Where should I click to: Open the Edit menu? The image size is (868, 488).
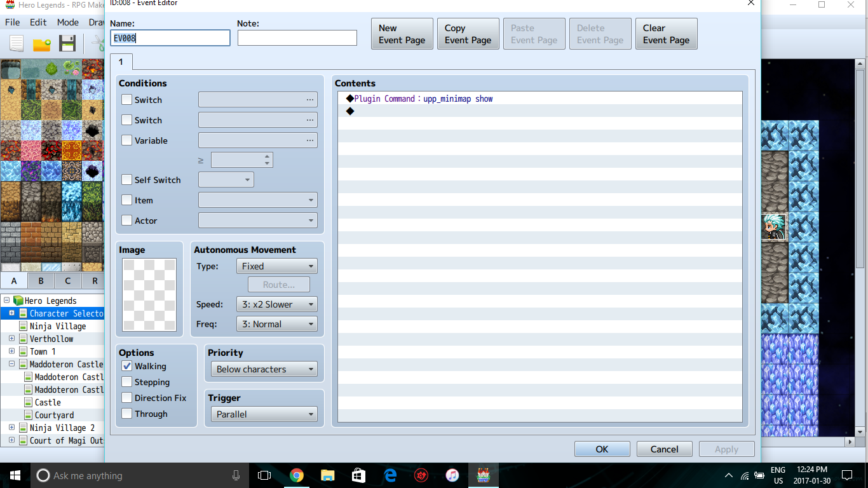[38, 22]
